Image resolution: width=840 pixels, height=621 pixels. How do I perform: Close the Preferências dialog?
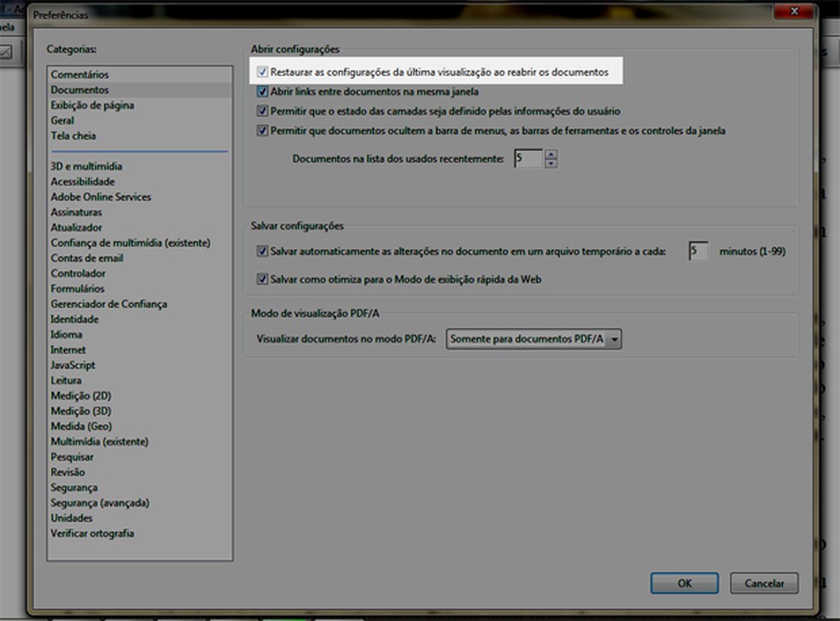(x=795, y=11)
